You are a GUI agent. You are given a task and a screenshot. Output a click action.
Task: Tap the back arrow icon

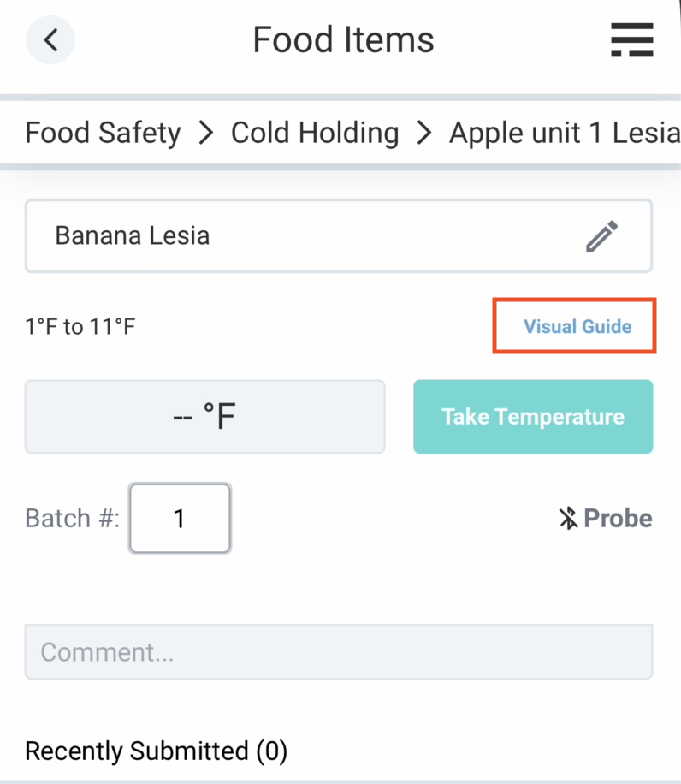[x=50, y=39]
